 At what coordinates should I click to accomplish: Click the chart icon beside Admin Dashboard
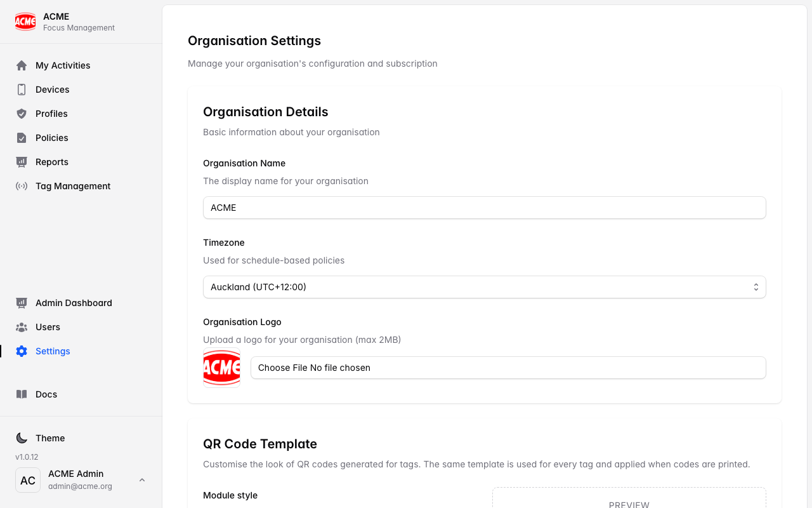coord(22,303)
